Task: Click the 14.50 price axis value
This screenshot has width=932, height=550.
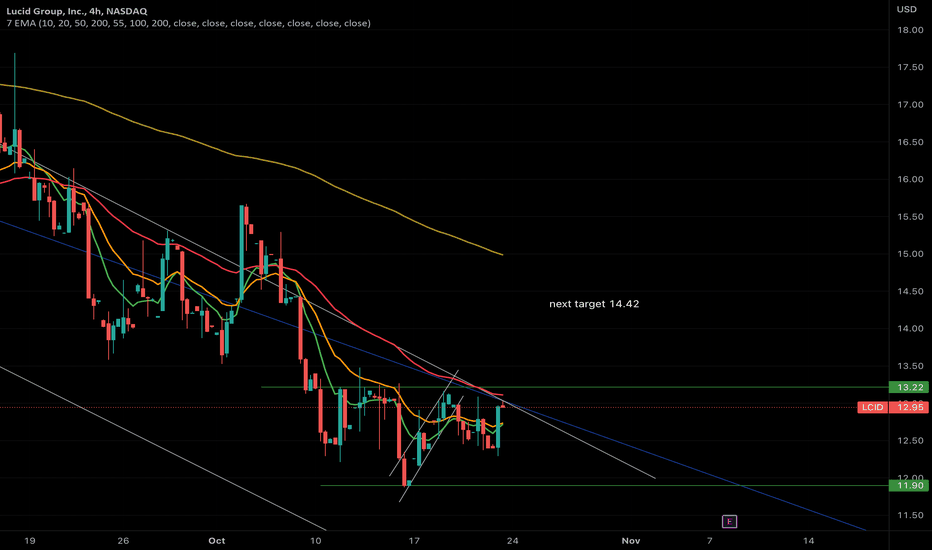Action: click(x=910, y=291)
